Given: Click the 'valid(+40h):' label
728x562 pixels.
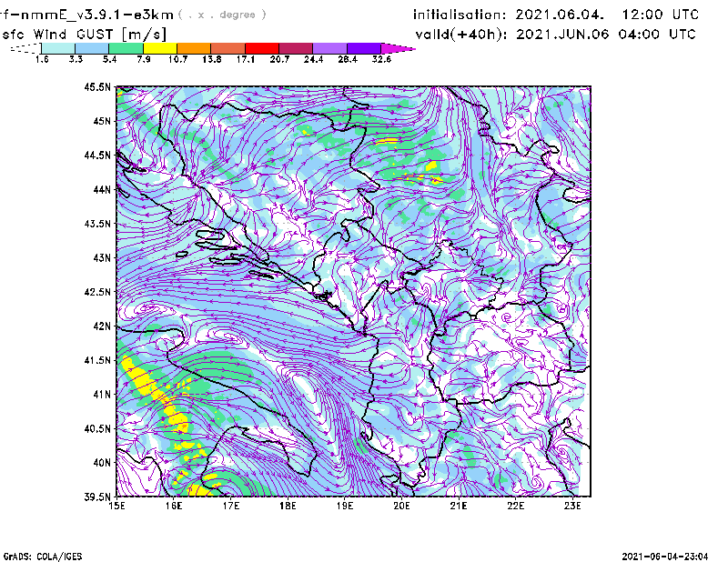Looking at the screenshot, I should point(461,35).
